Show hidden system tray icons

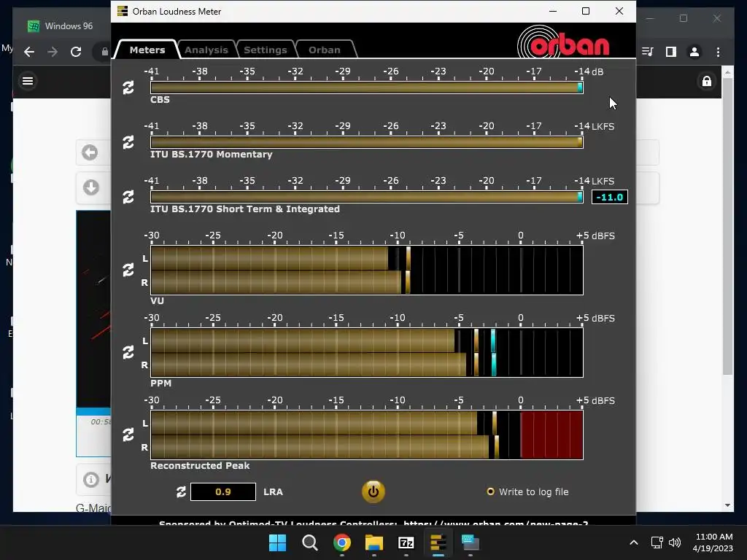[634, 542]
